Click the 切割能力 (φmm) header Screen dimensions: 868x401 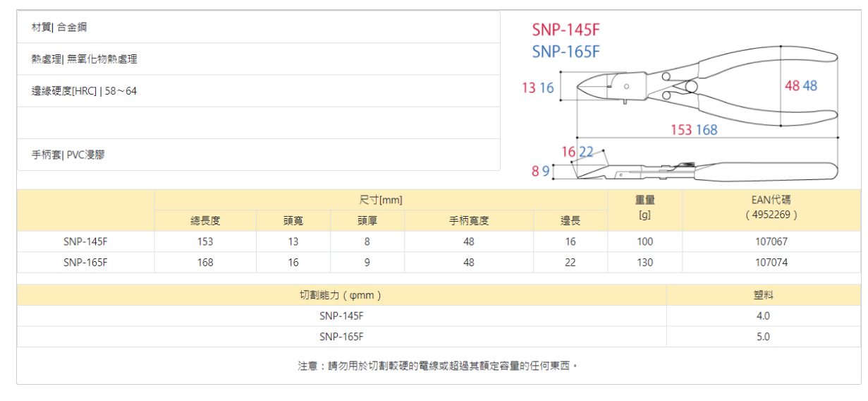coord(341,295)
